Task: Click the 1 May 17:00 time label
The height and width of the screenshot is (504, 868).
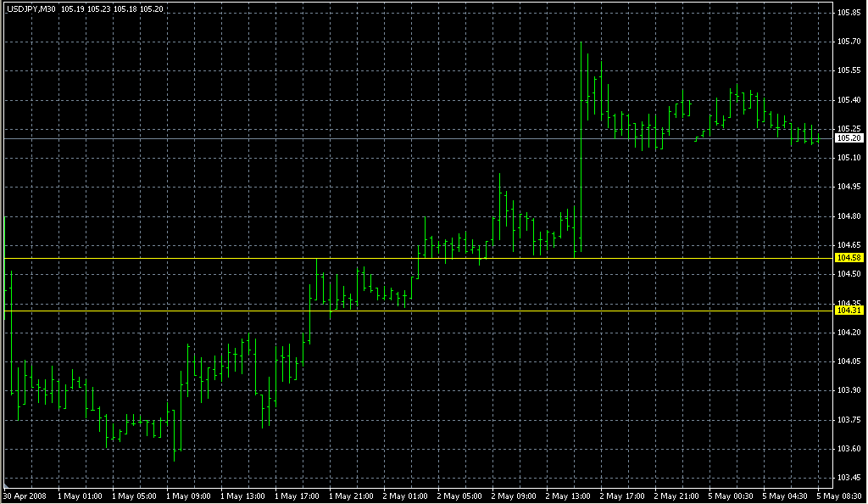Action: 297,496
